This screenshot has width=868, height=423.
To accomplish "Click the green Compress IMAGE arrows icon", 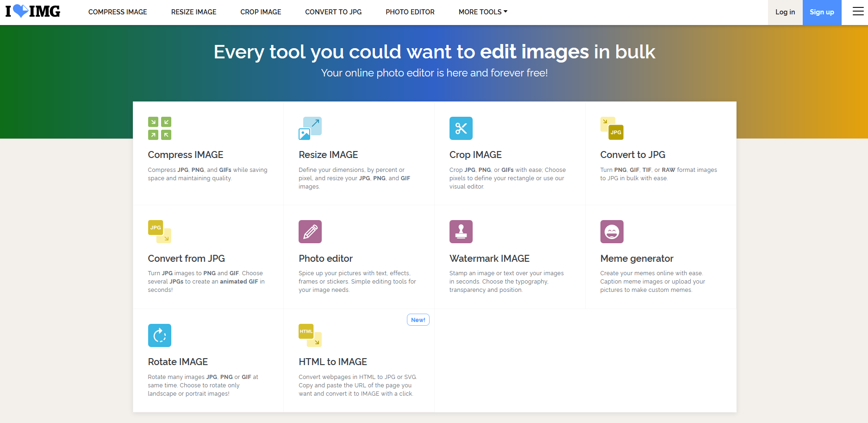I will 160,128.
